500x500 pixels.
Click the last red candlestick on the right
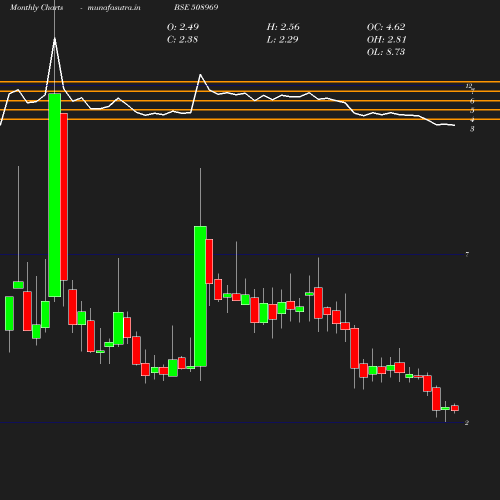pos(455,408)
